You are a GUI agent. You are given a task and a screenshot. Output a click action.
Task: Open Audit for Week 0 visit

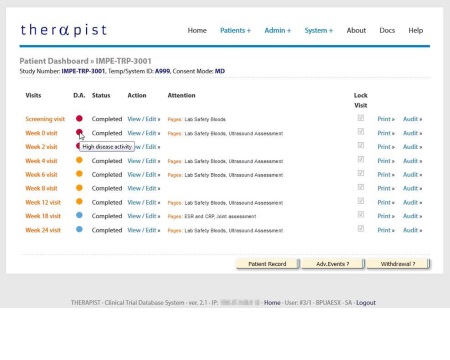[x=412, y=133]
